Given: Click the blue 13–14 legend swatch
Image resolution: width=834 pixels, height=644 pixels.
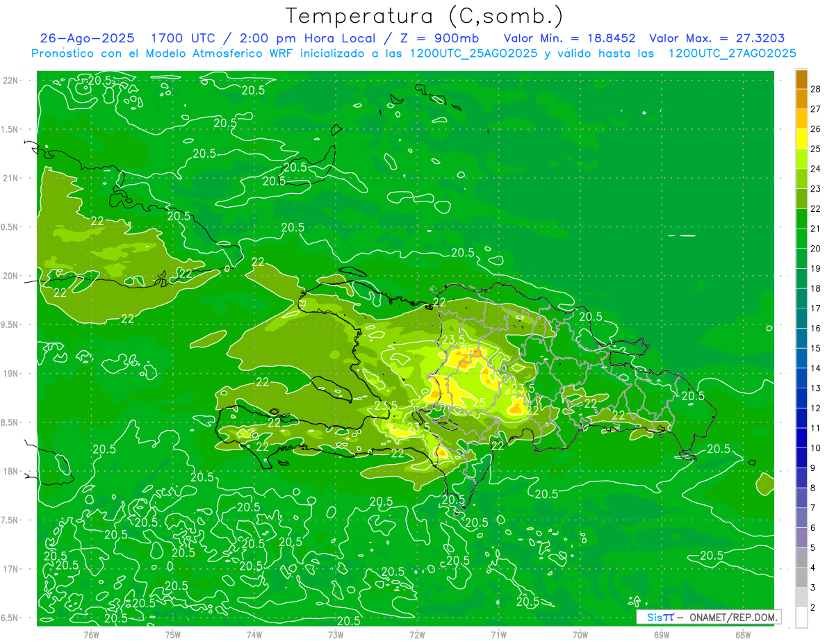Looking at the screenshot, I should click(x=801, y=378).
